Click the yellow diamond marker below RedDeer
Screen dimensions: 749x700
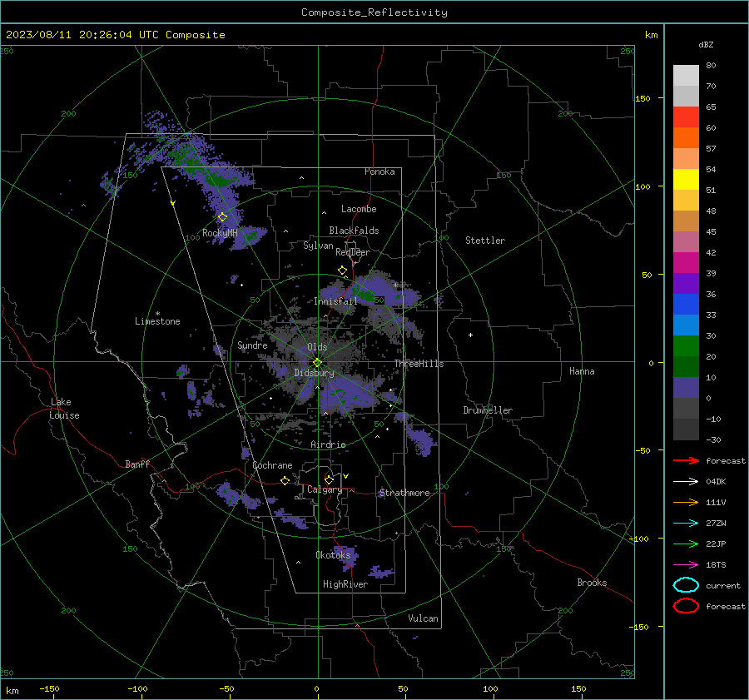point(343,271)
